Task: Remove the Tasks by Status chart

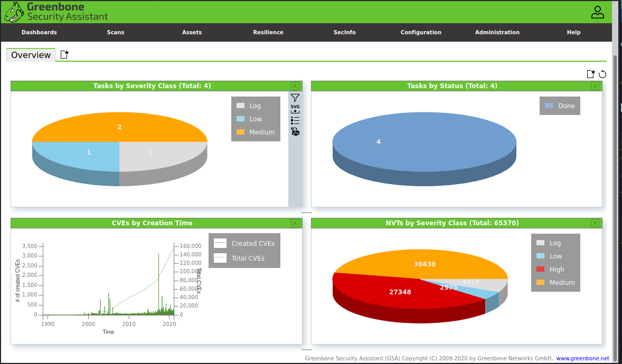Action: tap(595, 86)
